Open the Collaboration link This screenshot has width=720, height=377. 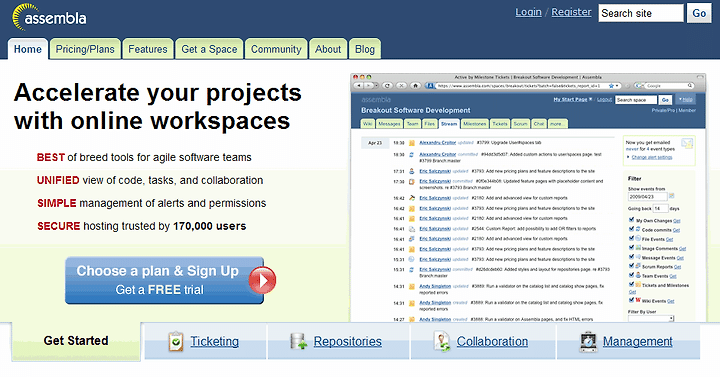[492, 342]
